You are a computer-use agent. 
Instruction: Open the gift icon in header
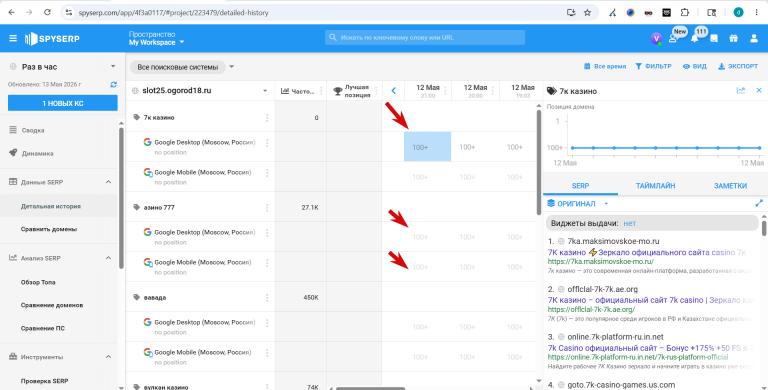coord(733,38)
